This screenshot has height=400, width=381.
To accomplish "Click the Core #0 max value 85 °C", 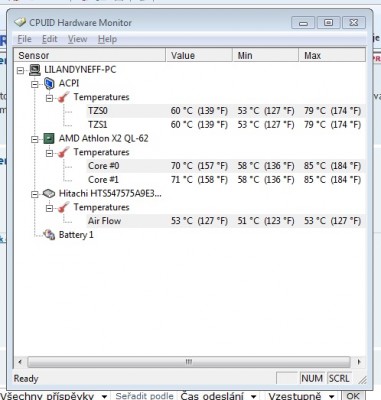I will pos(332,166).
